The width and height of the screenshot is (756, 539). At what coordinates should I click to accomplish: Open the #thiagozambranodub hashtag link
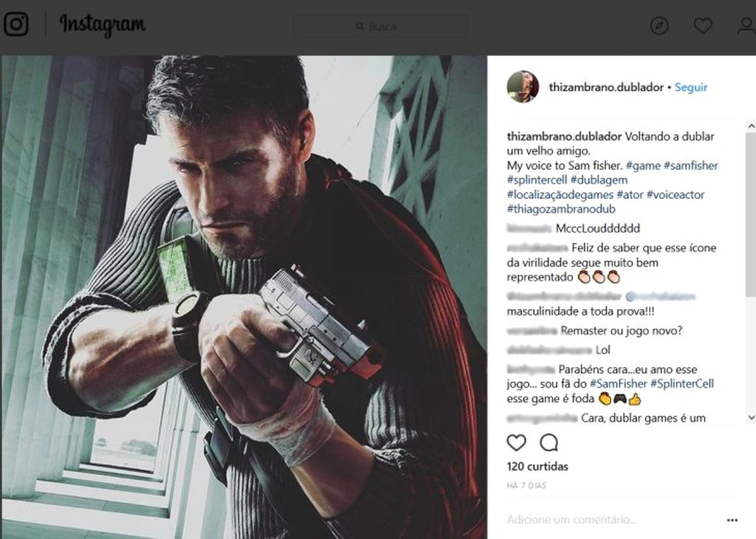(561, 209)
